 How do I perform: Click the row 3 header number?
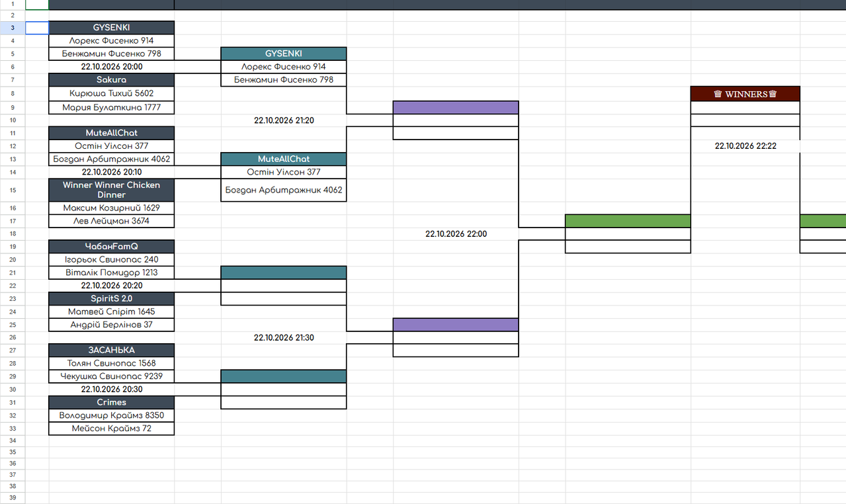tap(13, 28)
